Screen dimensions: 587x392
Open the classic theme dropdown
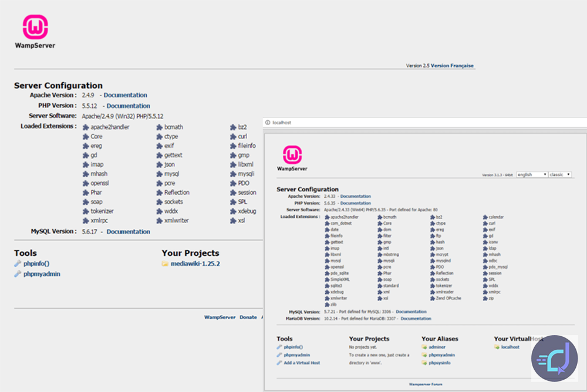pyautogui.click(x=559, y=174)
